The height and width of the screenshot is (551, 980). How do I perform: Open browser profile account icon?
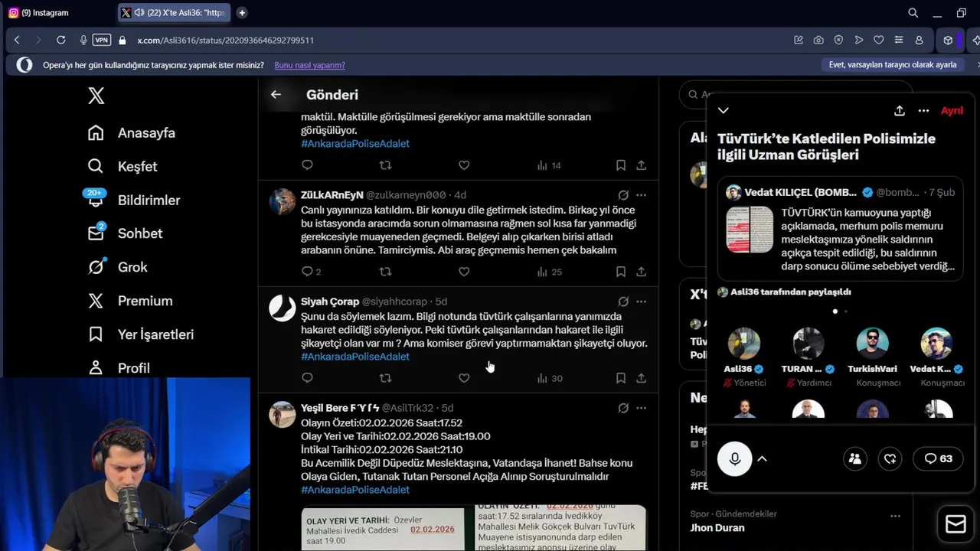coord(919,40)
